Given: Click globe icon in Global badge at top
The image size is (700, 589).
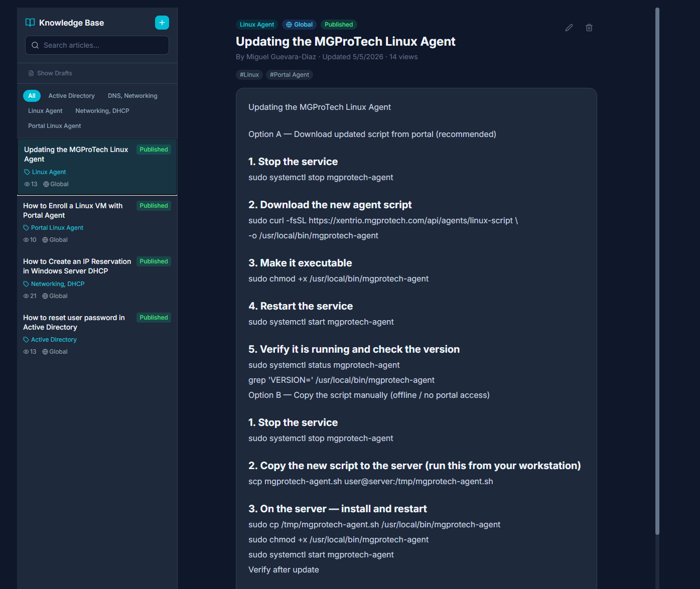Looking at the screenshot, I should [x=289, y=25].
